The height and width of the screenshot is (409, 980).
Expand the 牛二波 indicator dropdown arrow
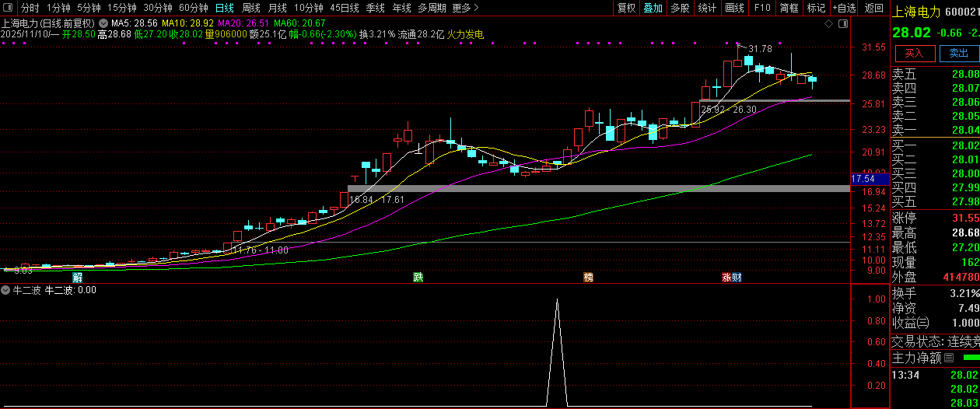pyautogui.click(x=5, y=290)
